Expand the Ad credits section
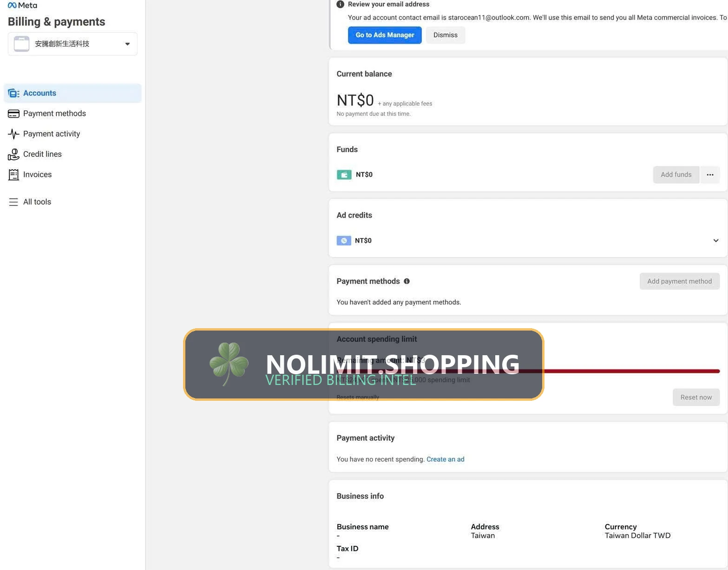Screen dimensions: 728x570 (x=716, y=240)
